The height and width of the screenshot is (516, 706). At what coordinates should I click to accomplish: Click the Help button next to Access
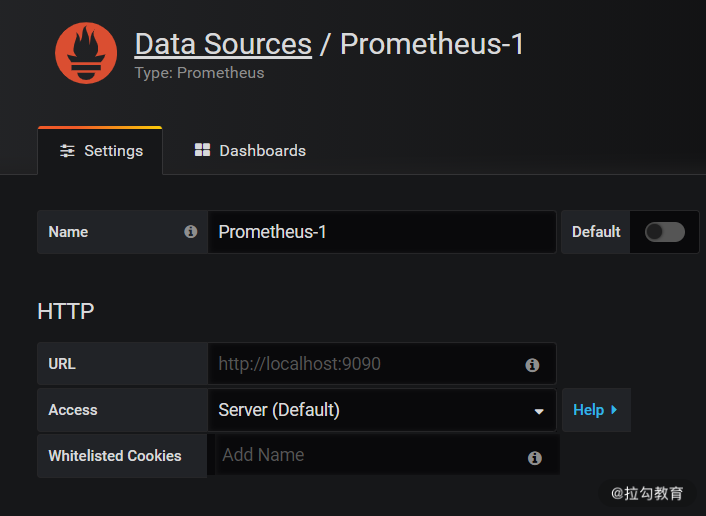[x=589, y=410]
